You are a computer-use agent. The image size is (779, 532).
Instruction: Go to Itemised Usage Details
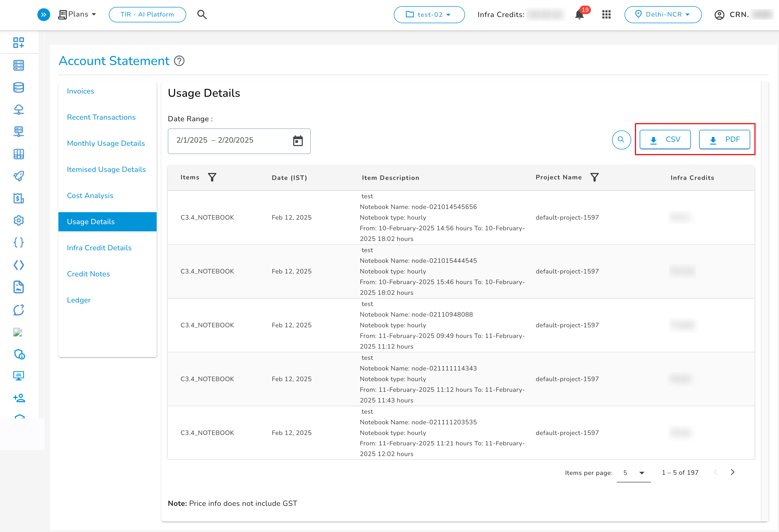[x=106, y=170]
